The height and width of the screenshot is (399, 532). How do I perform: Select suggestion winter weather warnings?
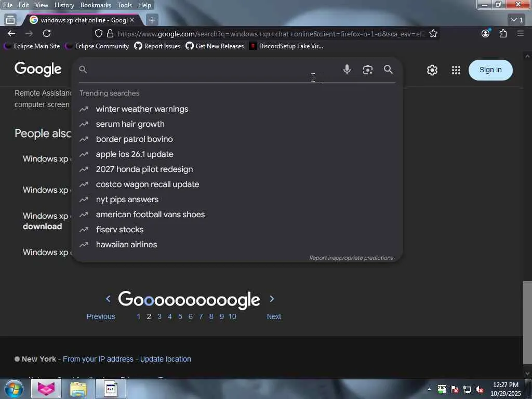(x=237, y=109)
